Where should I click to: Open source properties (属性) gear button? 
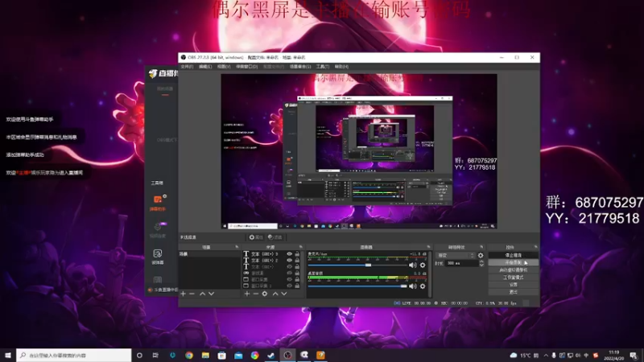[x=255, y=237]
